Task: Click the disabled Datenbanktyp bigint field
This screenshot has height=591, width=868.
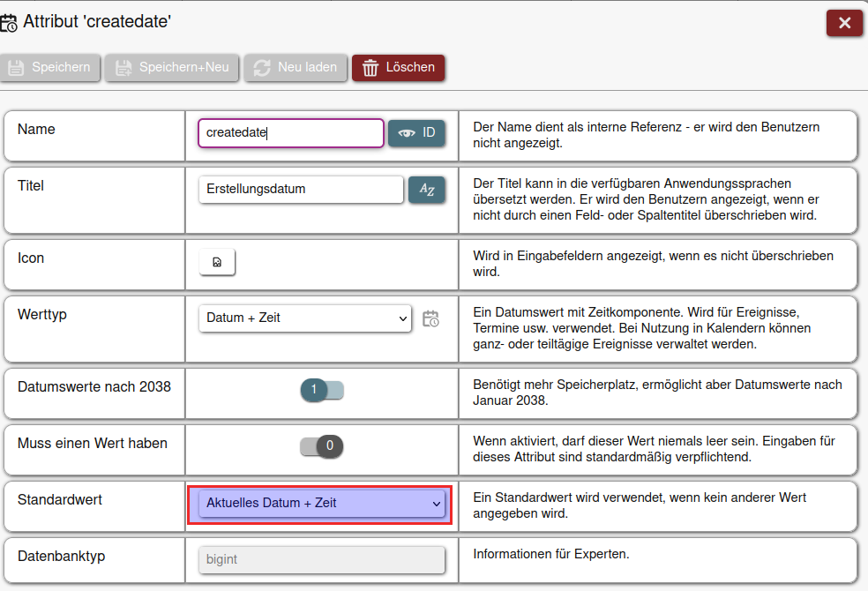Action: pyautogui.click(x=322, y=559)
